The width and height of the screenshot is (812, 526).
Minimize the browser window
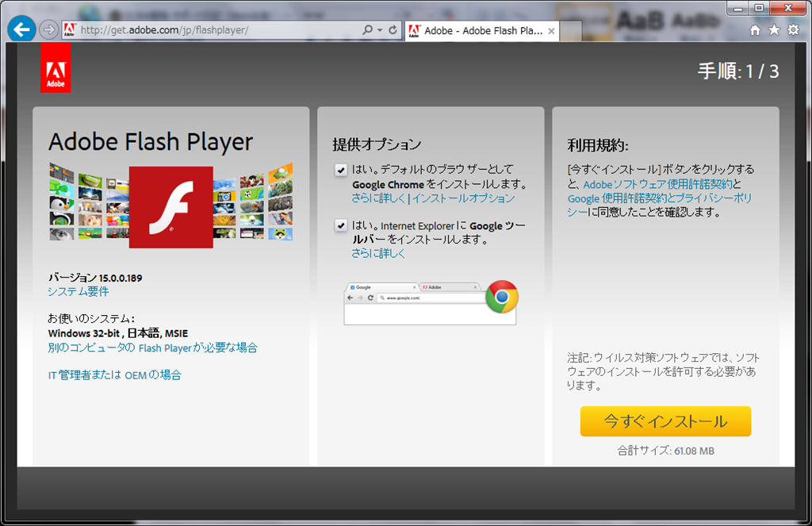[x=738, y=8]
